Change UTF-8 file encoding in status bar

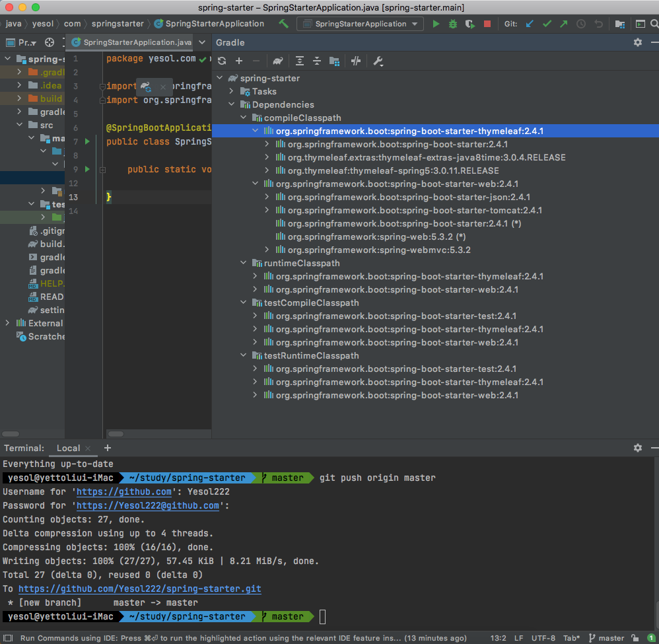pos(543,638)
